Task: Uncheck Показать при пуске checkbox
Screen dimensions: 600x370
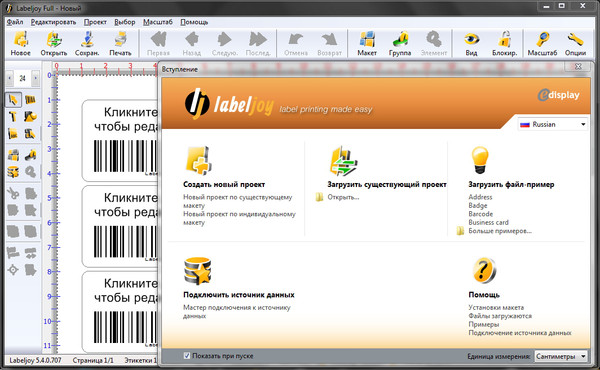Action: point(187,356)
